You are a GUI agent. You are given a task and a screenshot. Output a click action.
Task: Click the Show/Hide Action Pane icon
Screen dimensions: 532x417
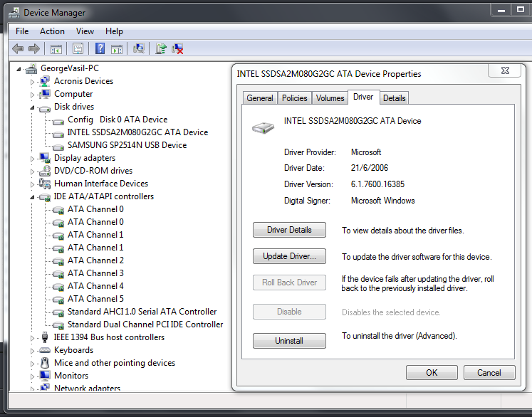[x=117, y=49]
